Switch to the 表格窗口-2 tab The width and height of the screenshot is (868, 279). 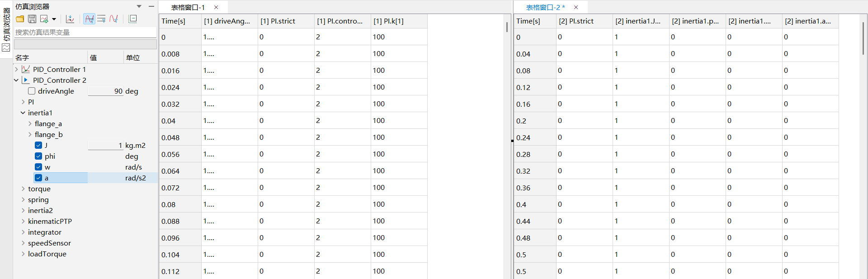[545, 7]
